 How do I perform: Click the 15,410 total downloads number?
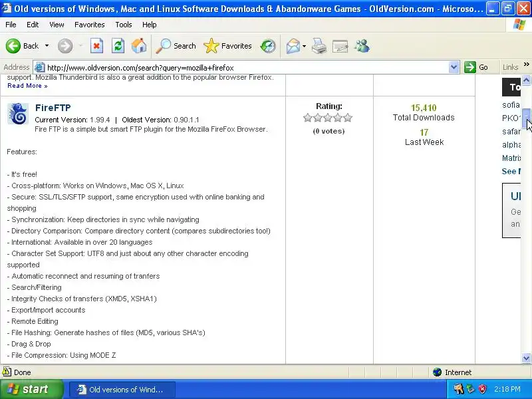424,108
